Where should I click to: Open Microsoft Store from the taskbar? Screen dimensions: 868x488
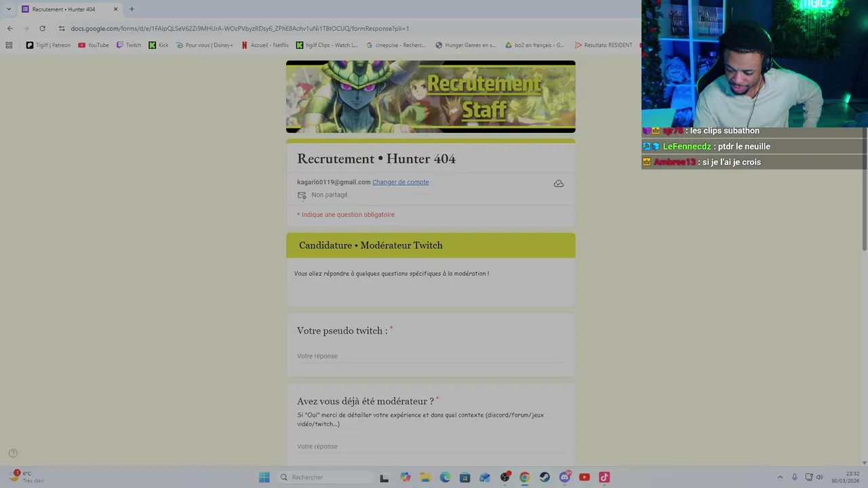click(x=465, y=477)
